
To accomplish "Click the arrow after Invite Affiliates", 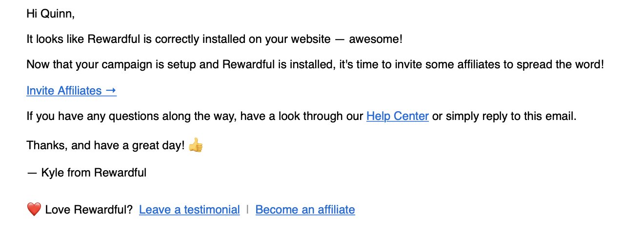I will point(111,90).
